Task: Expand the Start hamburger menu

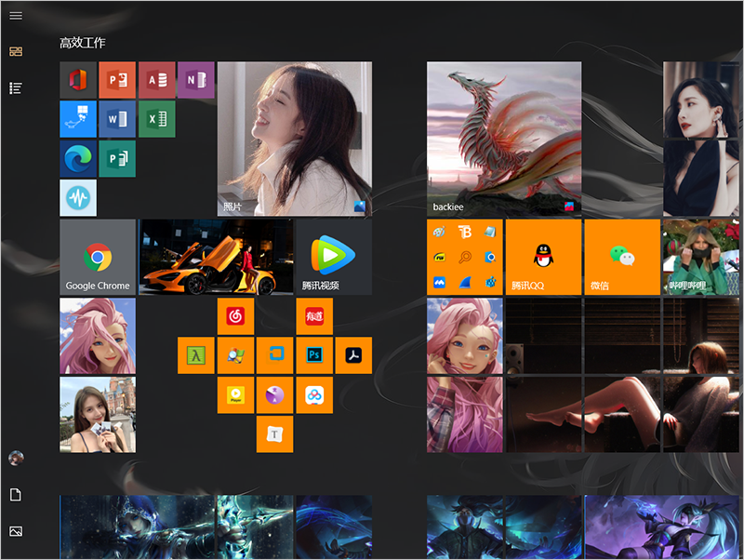Action: pos(16,16)
